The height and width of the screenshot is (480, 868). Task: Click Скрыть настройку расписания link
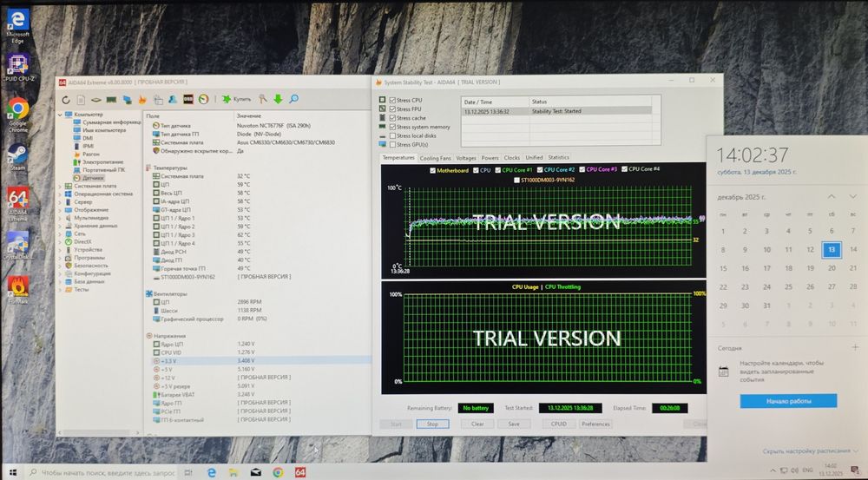point(811,451)
